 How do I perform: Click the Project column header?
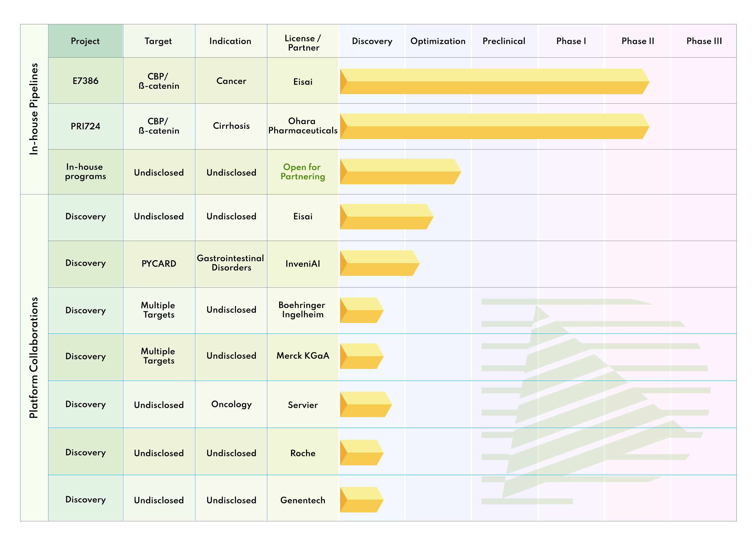click(x=85, y=41)
